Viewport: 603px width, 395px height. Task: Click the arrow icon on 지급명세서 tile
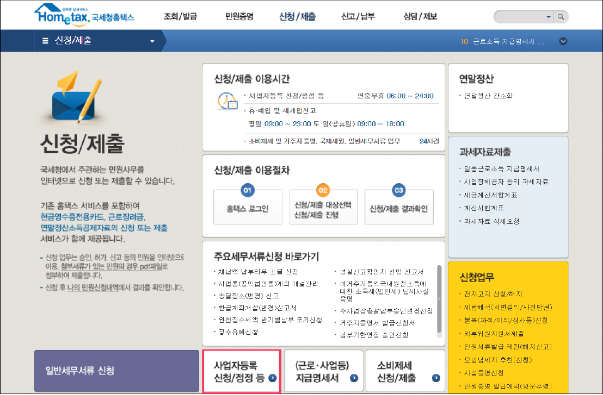pyautogui.click(x=354, y=378)
